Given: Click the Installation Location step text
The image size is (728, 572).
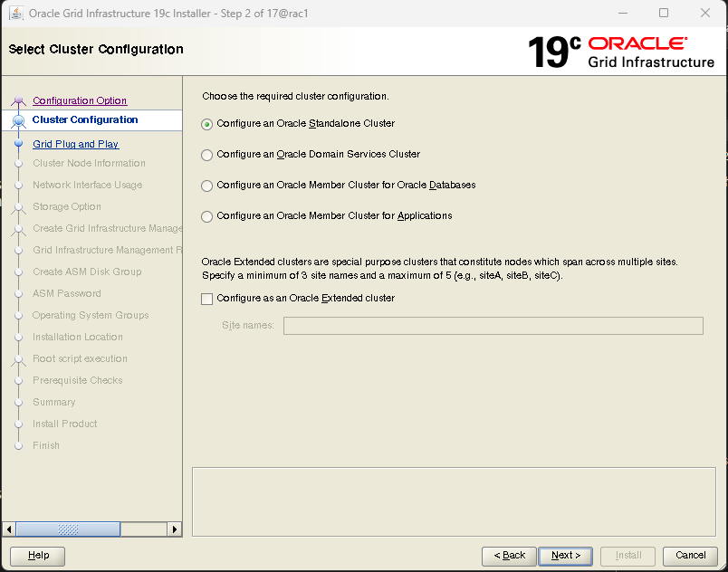Looking at the screenshot, I should click(x=78, y=337).
